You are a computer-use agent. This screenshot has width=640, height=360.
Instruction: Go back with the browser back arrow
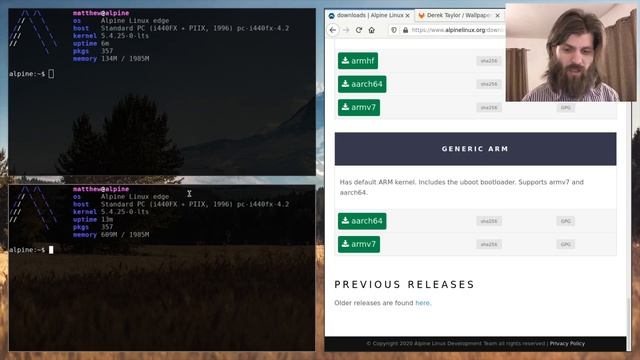(x=333, y=30)
